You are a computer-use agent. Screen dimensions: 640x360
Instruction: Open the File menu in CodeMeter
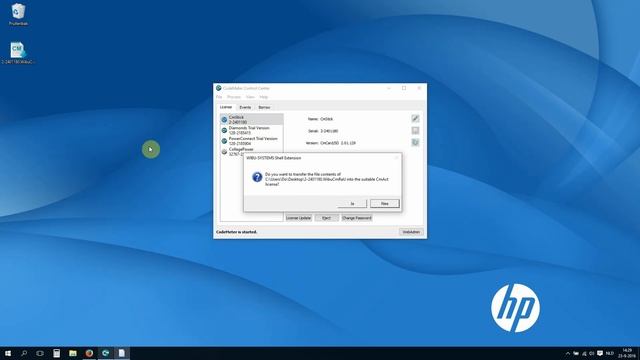(219, 97)
